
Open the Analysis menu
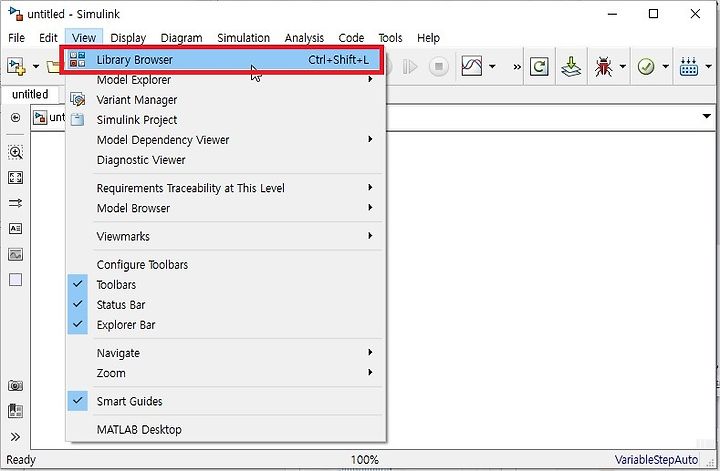(304, 38)
